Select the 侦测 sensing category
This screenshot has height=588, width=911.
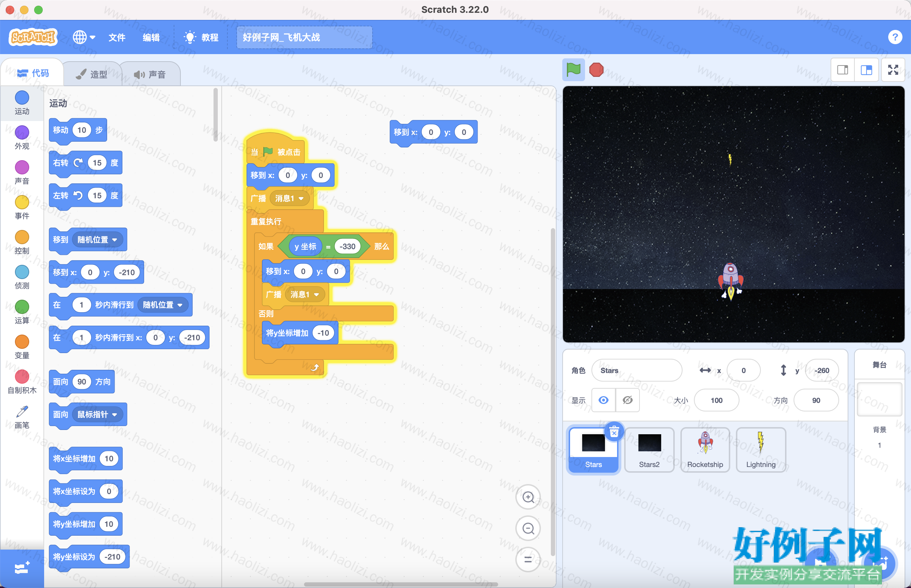tap(22, 277)
